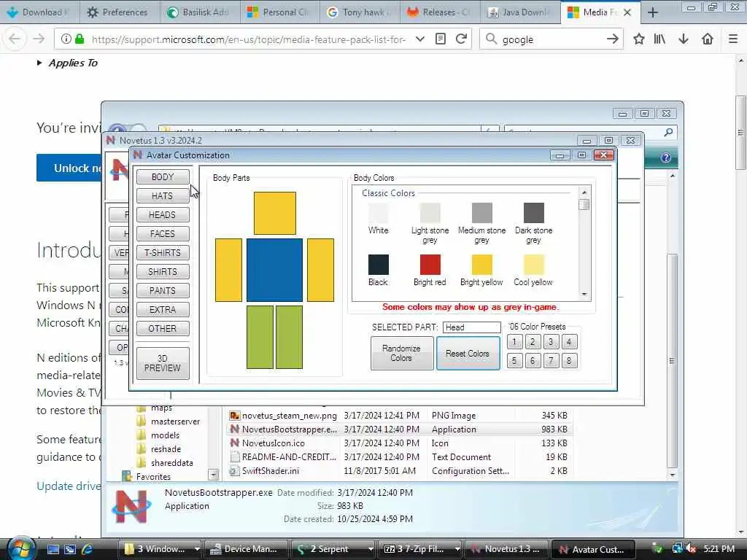
Task: Open the Windows Start orb
Action: 20,548
